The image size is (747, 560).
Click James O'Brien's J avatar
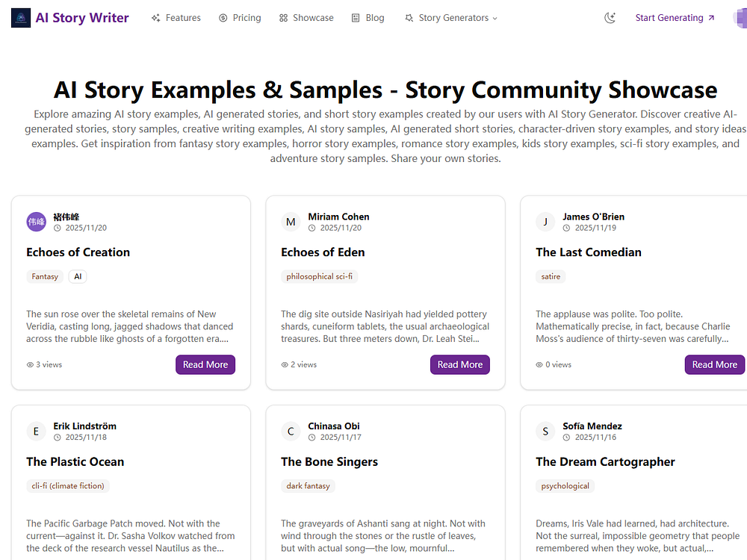(545, 222)
